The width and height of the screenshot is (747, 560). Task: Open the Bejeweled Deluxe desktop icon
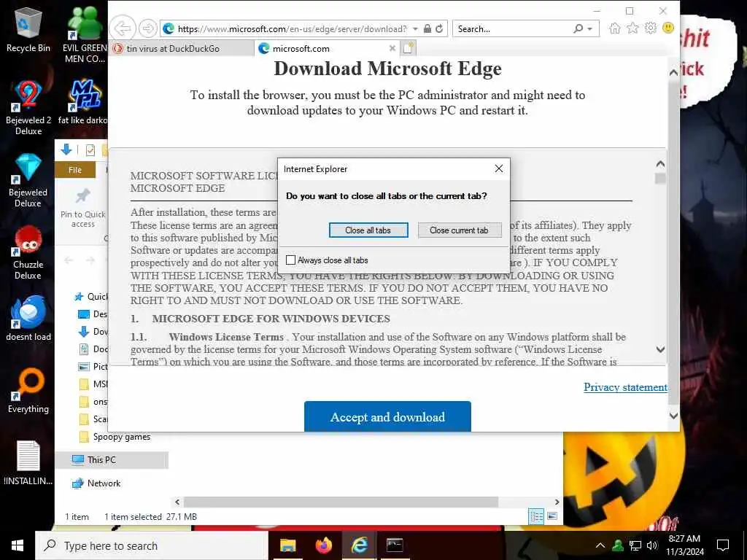[28, 181]
